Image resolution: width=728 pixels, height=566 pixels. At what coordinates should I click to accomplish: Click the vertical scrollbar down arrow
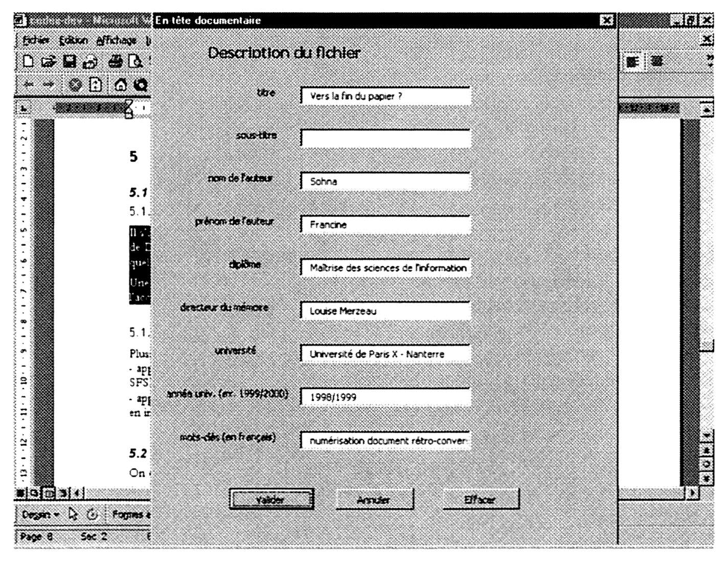[x=706, y=435]
